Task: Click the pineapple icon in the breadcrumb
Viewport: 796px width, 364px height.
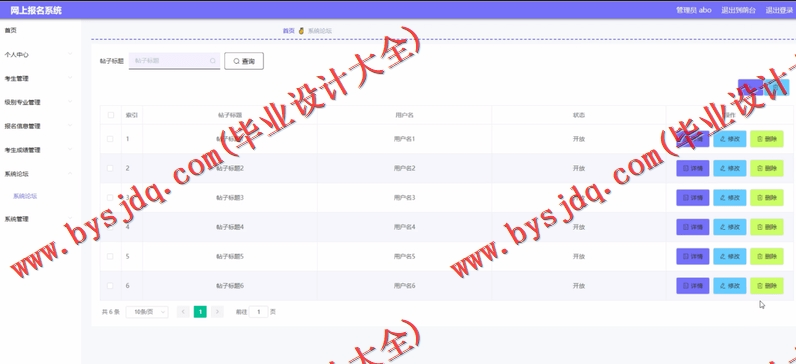Action: [301, 31]
